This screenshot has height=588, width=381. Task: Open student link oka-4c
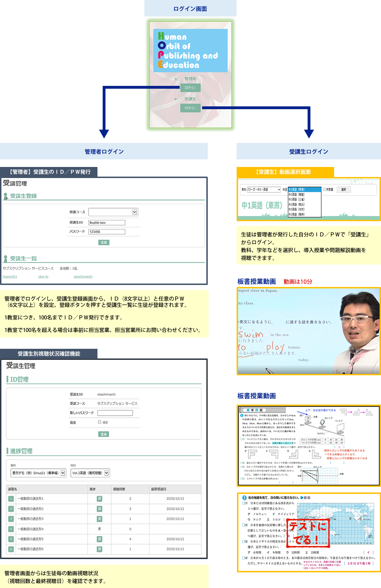(43, 277)
